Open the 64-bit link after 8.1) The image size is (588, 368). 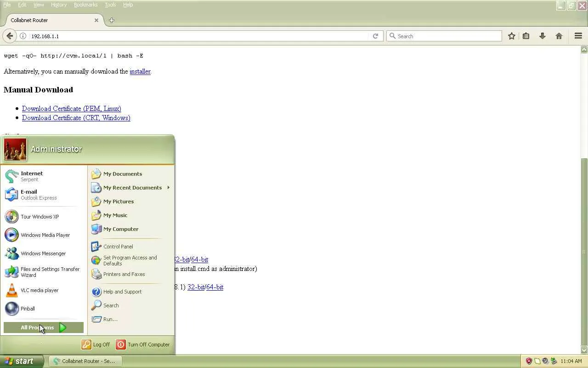[215, 287]
